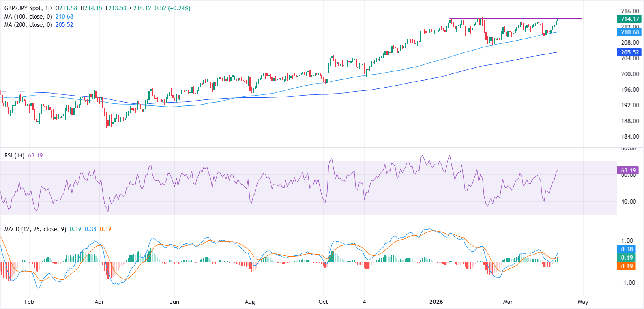The height and width of the screenshot is (309, 644).
Task: Click the blue 0.38 MACD value tag
Action: coord(627,249)
